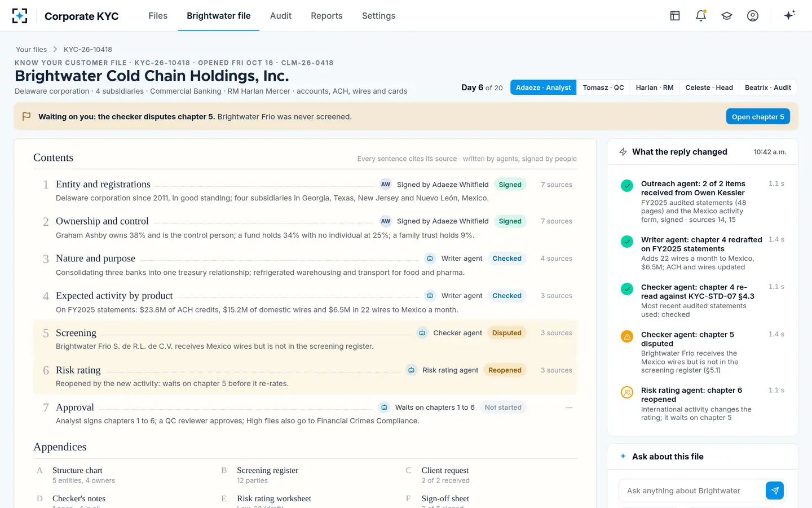Click the status icon for chapter 6 reopened entry
The width and height of the screenshot is (812, 508).
coord(627,392)
